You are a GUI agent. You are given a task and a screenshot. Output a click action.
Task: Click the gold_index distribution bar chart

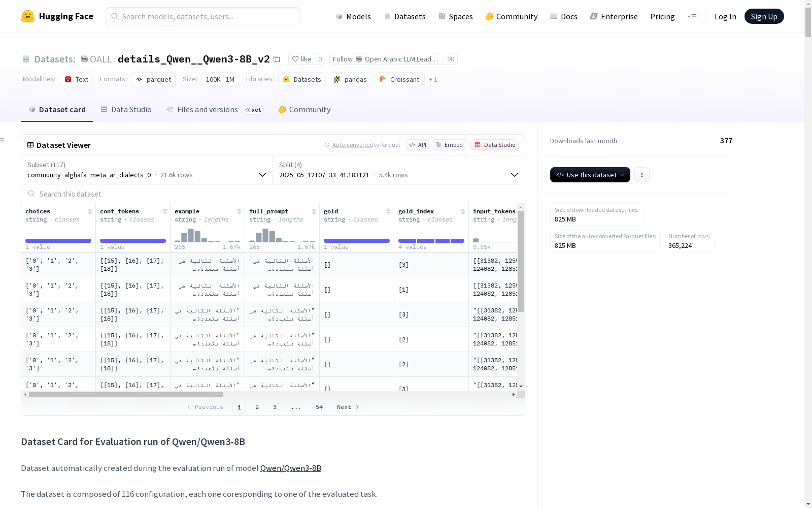pyautogui.click(x=431, y=240)
